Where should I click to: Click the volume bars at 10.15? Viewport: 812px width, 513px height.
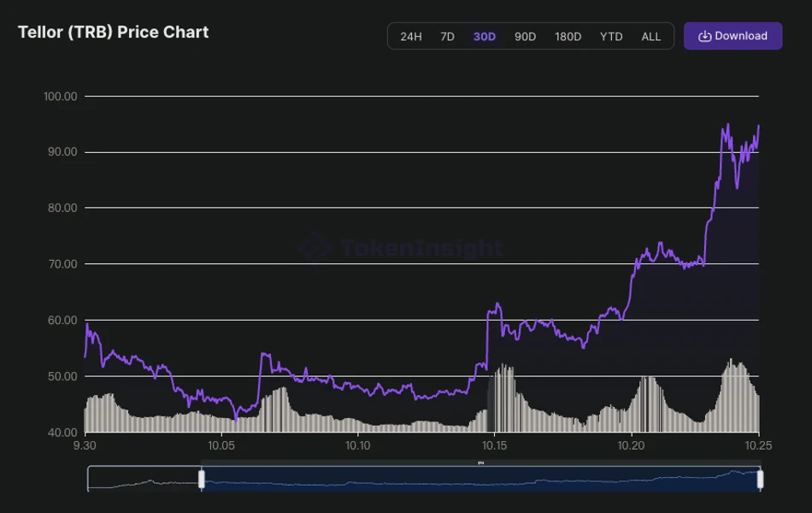504,398
